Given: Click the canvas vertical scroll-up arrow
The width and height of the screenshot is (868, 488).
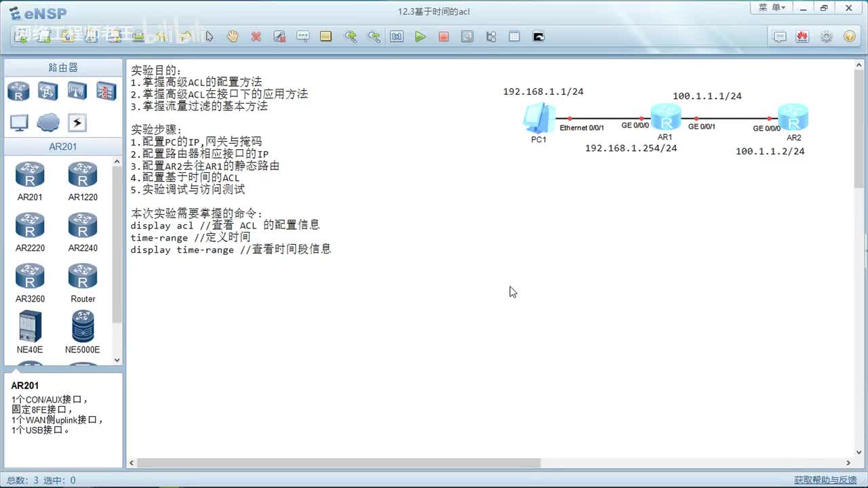Looking at the screenshot, I should pos(859,66).
